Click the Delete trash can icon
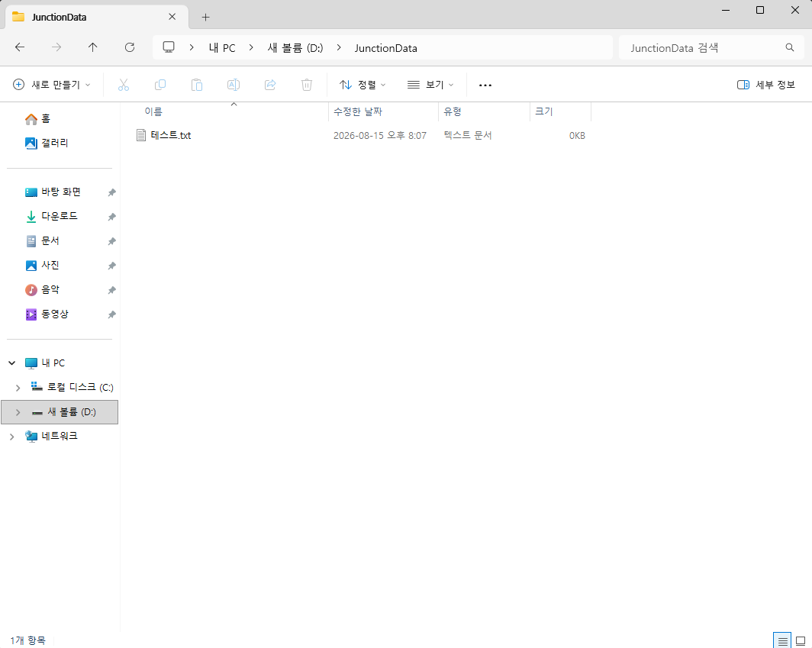This screenshot has height=648, width=812. (x=307, y=85)
